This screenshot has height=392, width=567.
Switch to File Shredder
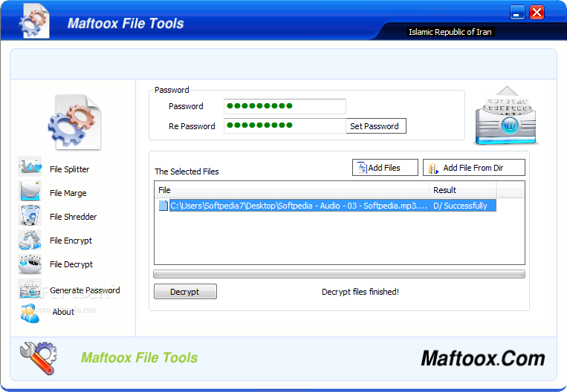click(x=73, y=217)
